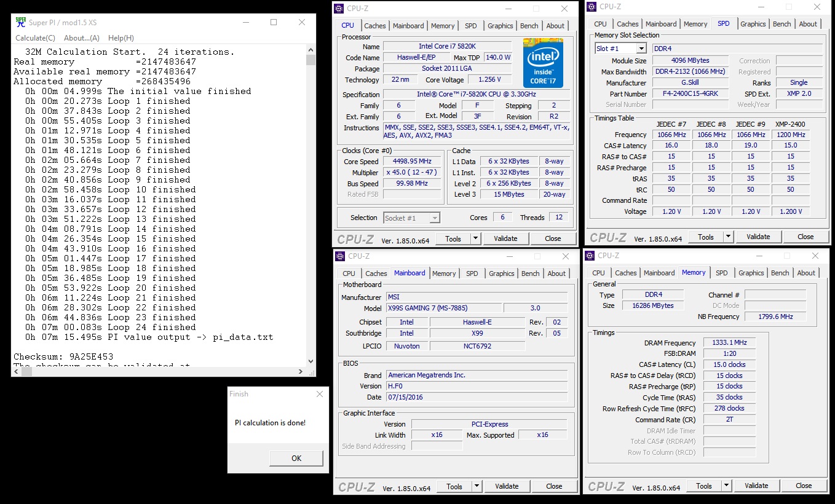Viewport: 835px width, 504px height.
Task: Click the PI value output pi_data.txt line
Action: point(149,337)
